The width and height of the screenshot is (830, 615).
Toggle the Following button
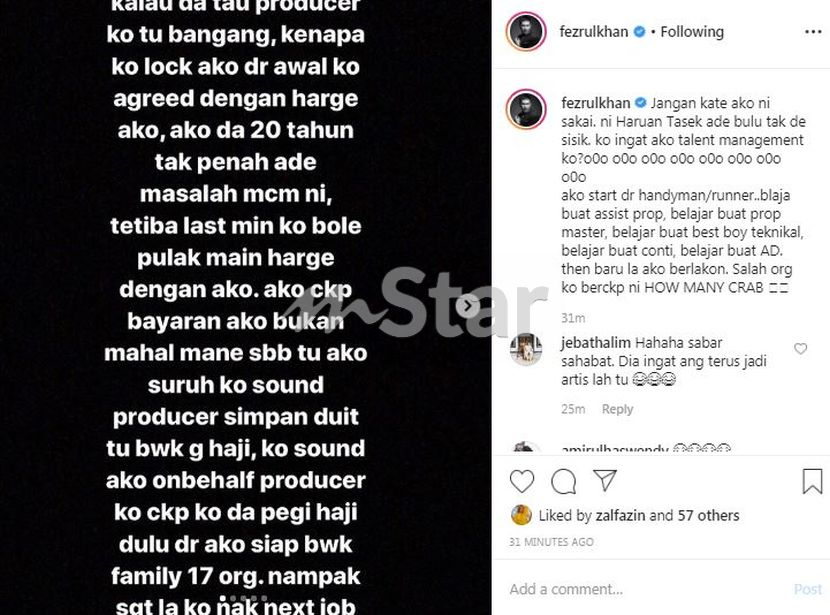point(692,32)
